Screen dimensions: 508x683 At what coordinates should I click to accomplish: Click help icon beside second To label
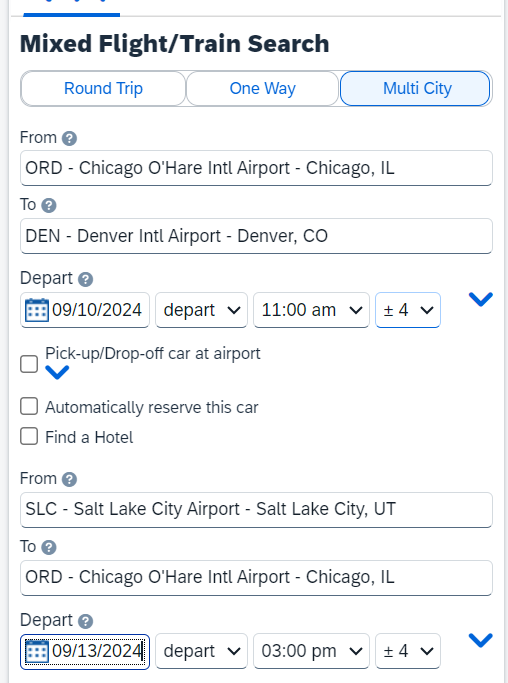pos(49,547)
